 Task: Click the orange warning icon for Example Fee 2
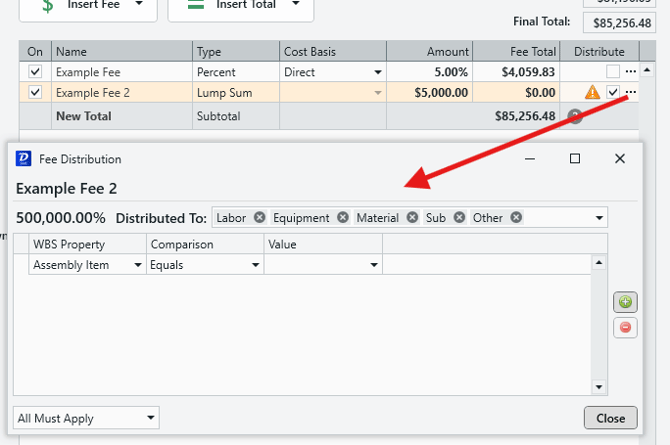tap(593, 92)
